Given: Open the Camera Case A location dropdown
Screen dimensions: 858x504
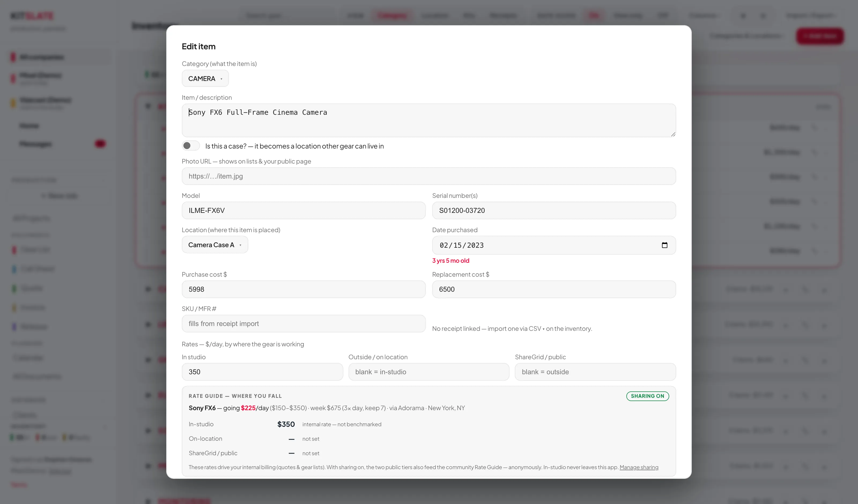Looking at the screenshot, I should [x=215, y=245].
